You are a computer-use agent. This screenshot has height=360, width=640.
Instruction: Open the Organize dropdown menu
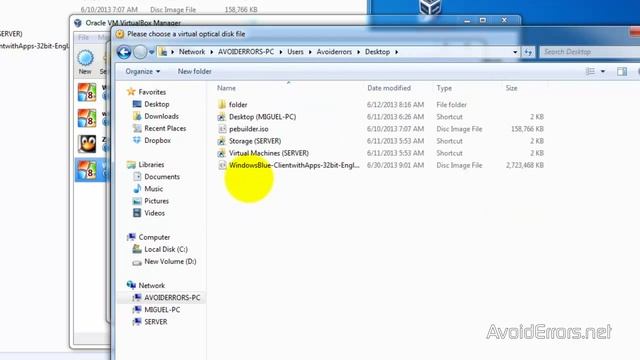(x=142, y=71)
